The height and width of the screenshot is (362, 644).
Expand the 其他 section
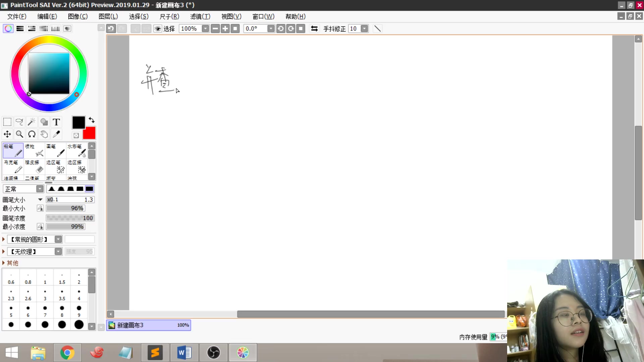pos(3,263)
